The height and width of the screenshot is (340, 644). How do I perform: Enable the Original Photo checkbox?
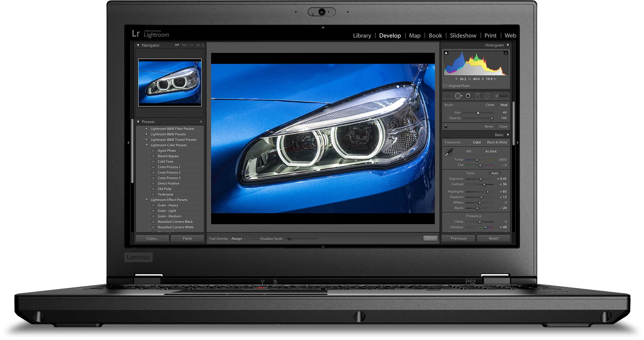pyautogui.click(x=446, y=86)
